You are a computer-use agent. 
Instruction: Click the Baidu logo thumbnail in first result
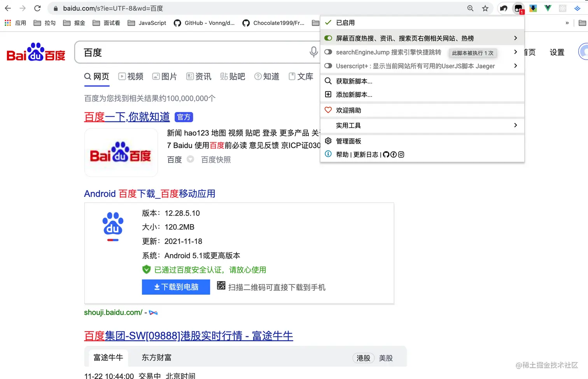coord(121,152)
